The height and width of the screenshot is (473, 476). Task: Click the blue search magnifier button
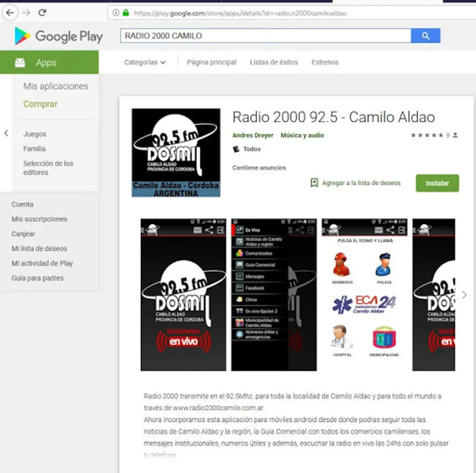pyautogui.click(x=426, y=36)
